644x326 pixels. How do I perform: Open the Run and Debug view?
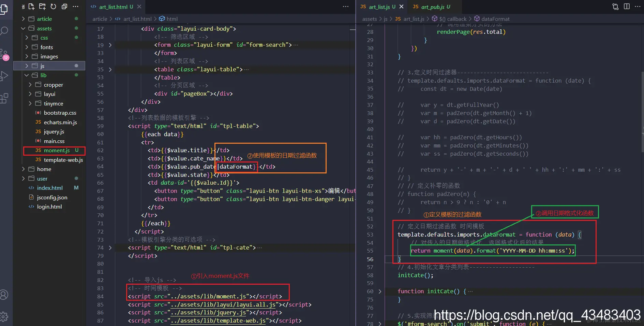tap(4, 76)
